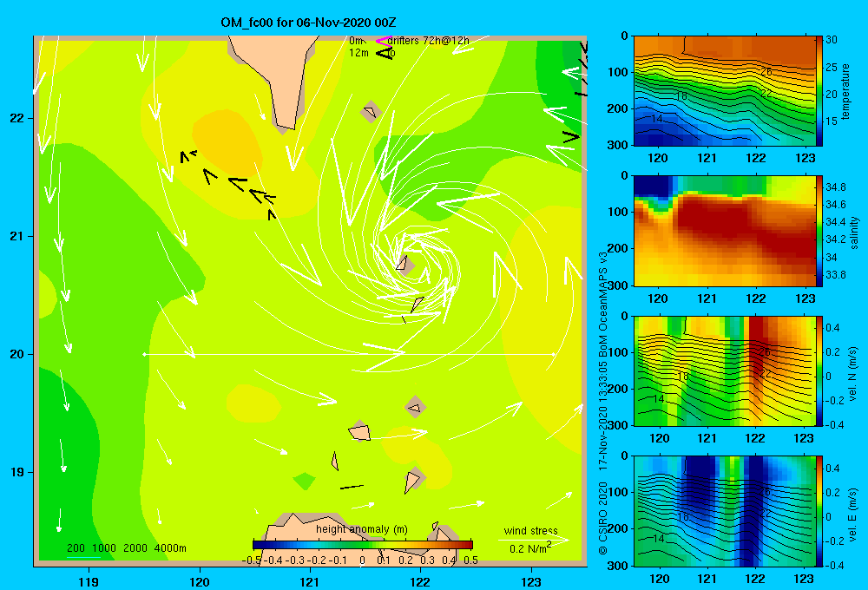Click latitude label '21' on main map
868x590 pixels.
pyautogui.click(x=17, y=236)
